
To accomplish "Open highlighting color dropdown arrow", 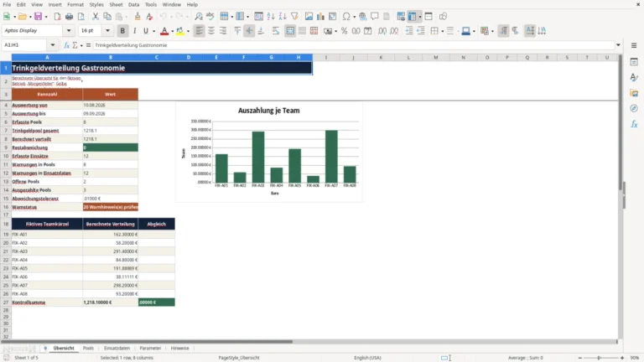I will click(188, 31).
